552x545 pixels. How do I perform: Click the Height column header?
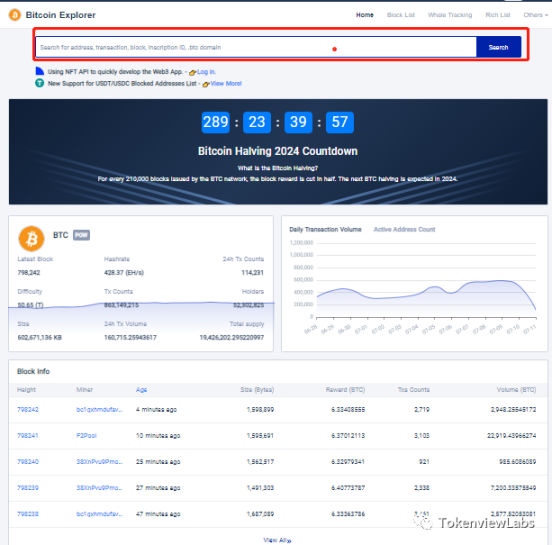[26, 390]
